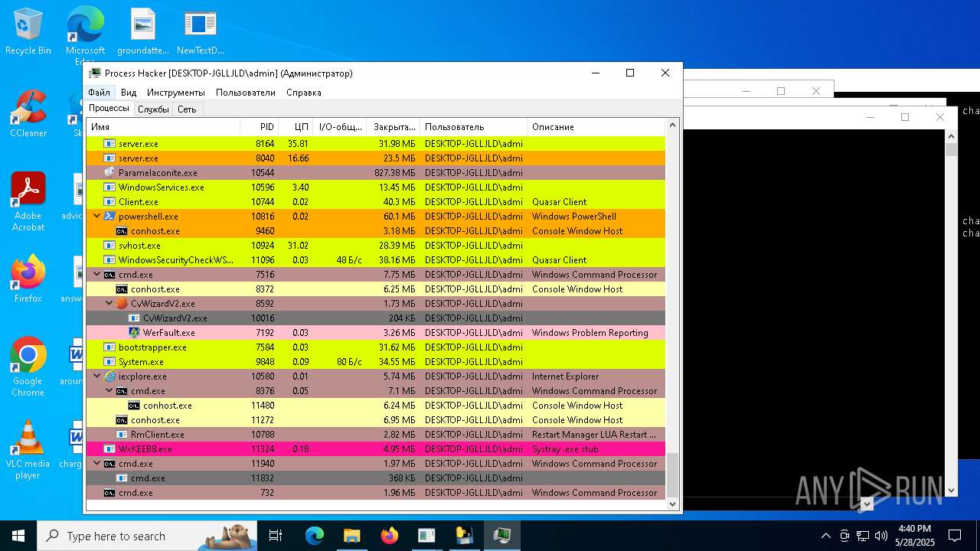Switch to the Сеть tab

[187, 109]
